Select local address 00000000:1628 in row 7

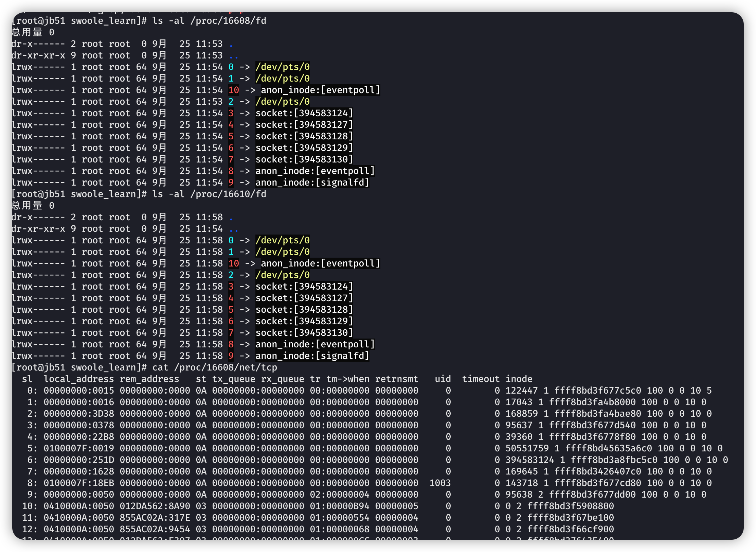pyautogui.click(x=79, y=471)
